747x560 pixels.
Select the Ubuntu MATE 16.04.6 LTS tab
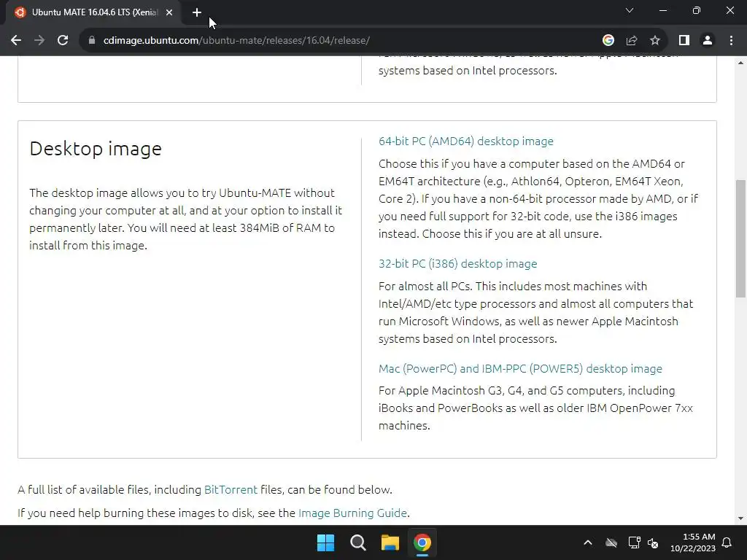click(x=94, y=12)
